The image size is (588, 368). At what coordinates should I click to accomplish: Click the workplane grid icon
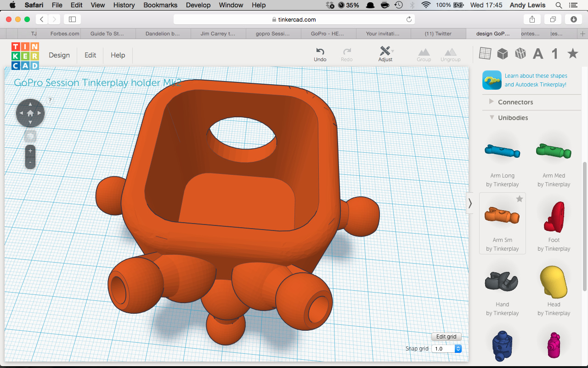[x=485, y=54]
